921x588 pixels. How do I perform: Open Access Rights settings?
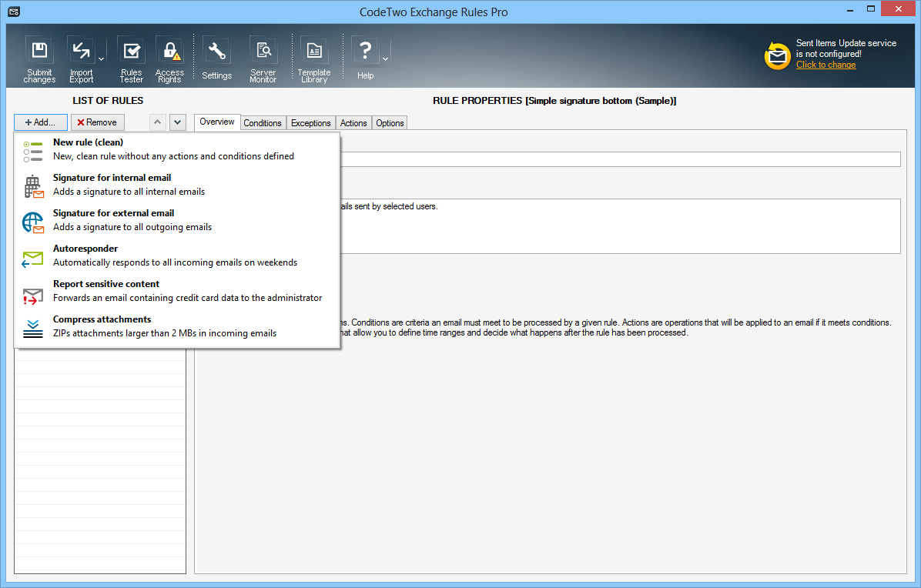[x=169, y=58]
